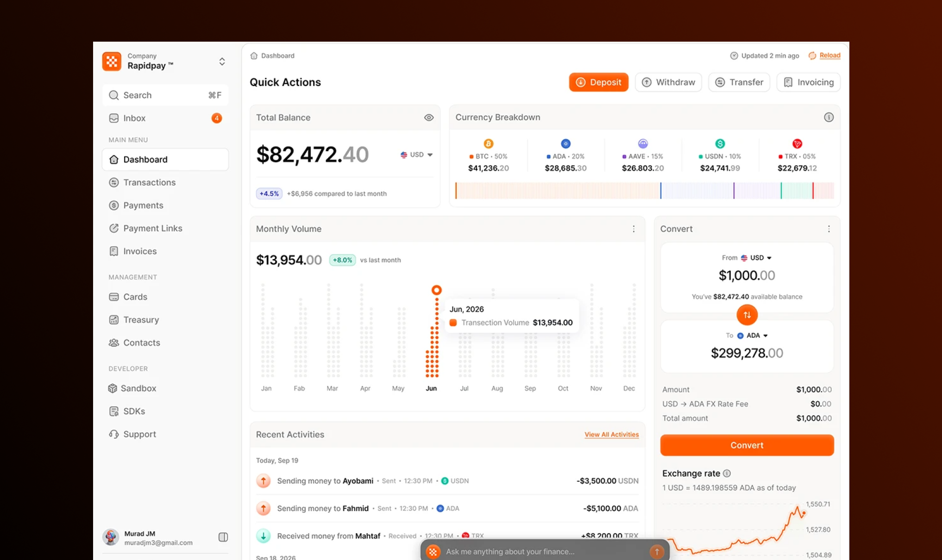This screenshot has width=942, height=560.
Task: Click the orange Convert button
Action: pyautogui.click(x=747, y=445)
